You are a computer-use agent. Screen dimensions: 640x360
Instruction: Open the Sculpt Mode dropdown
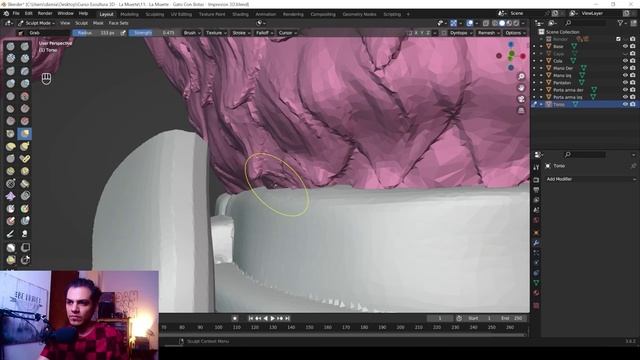(36, 23)
